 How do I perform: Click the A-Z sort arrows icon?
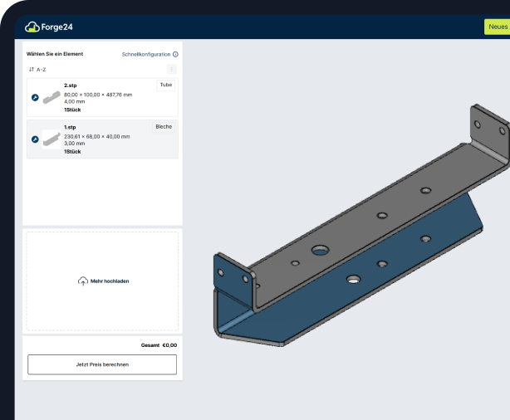(32, 70)
